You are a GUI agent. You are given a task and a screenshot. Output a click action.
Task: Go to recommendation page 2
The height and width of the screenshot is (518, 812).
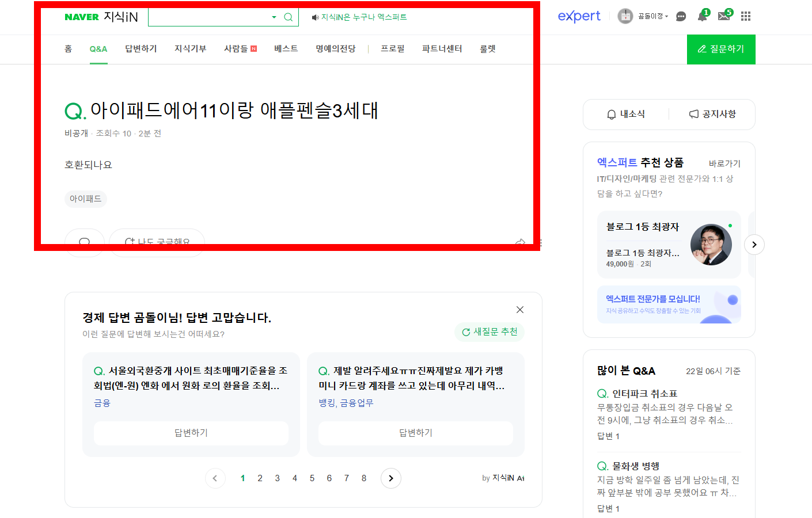[x=260, y=478]
